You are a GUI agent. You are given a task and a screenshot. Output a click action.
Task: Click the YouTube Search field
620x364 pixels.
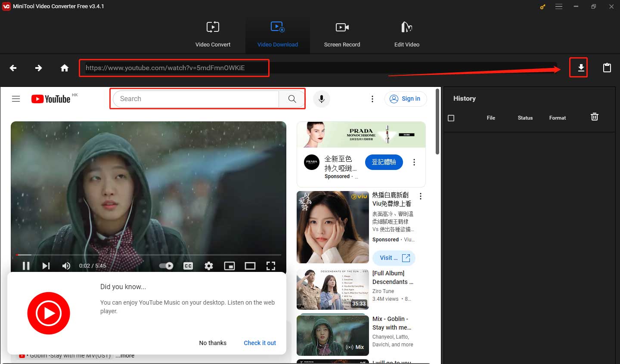click(x=196, y=99)
